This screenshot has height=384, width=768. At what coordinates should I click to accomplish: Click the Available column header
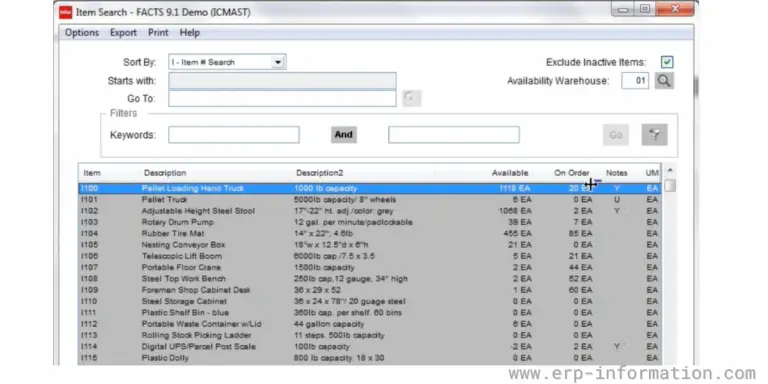(510, 173)
